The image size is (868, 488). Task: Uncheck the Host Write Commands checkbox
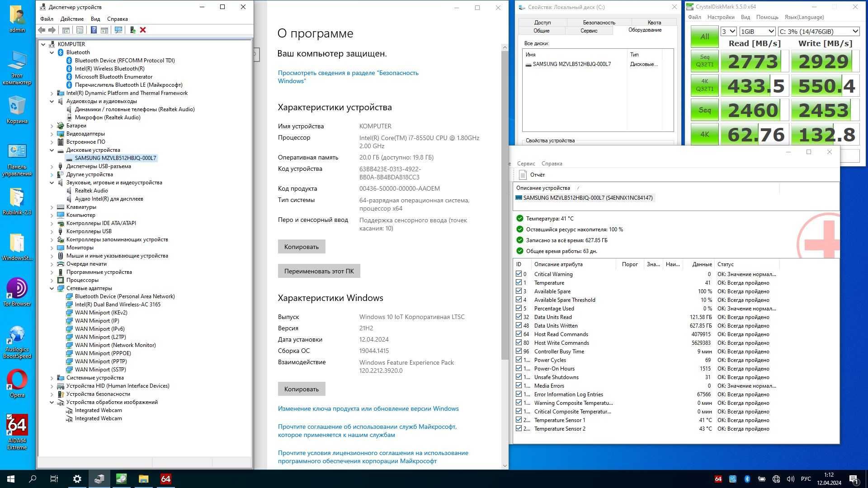pos(519,343)
